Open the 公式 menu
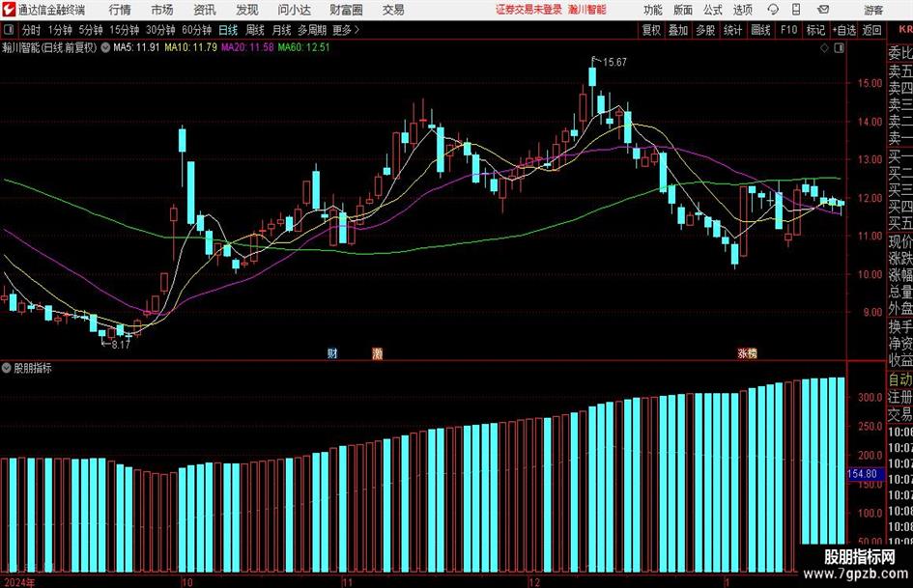Screen dimensions: 913x588 [x=713, y=10]
